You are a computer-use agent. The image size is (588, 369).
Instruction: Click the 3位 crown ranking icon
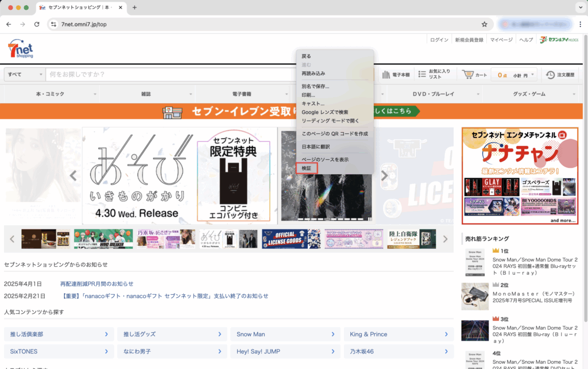pyautogui.click(x=496, y=318)
